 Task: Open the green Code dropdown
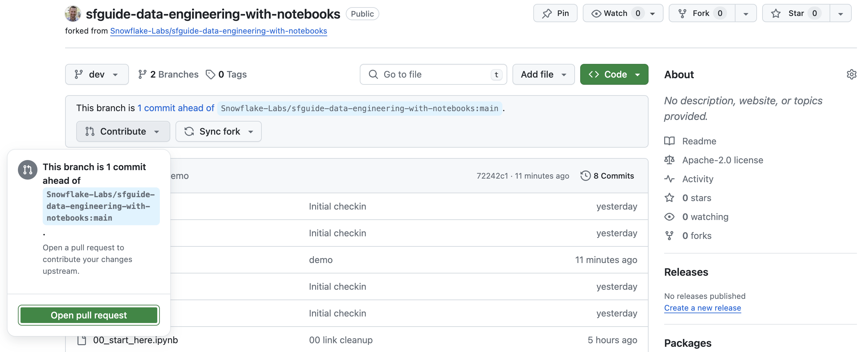tap(614, 74)
